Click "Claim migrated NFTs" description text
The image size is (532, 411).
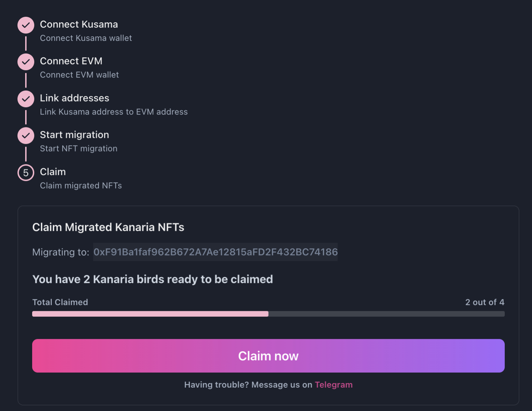click(x=81, y=186)
